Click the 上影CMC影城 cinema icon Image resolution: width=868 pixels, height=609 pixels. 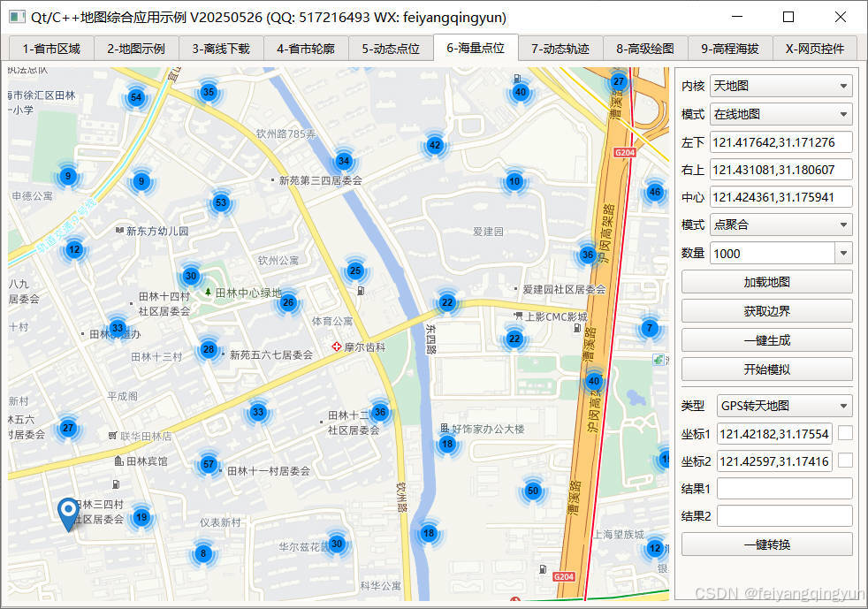coord(519,316)
